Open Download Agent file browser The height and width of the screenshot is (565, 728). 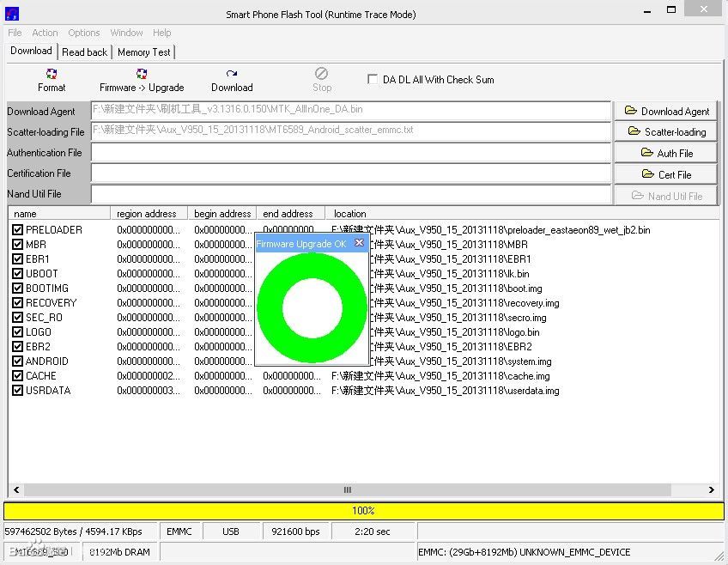pos(667,111)
